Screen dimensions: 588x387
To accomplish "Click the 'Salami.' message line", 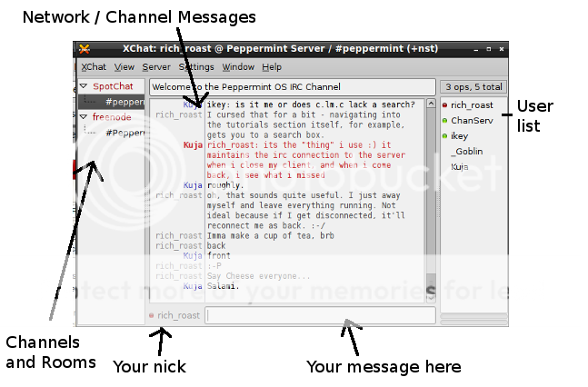I will coord(223,286).
